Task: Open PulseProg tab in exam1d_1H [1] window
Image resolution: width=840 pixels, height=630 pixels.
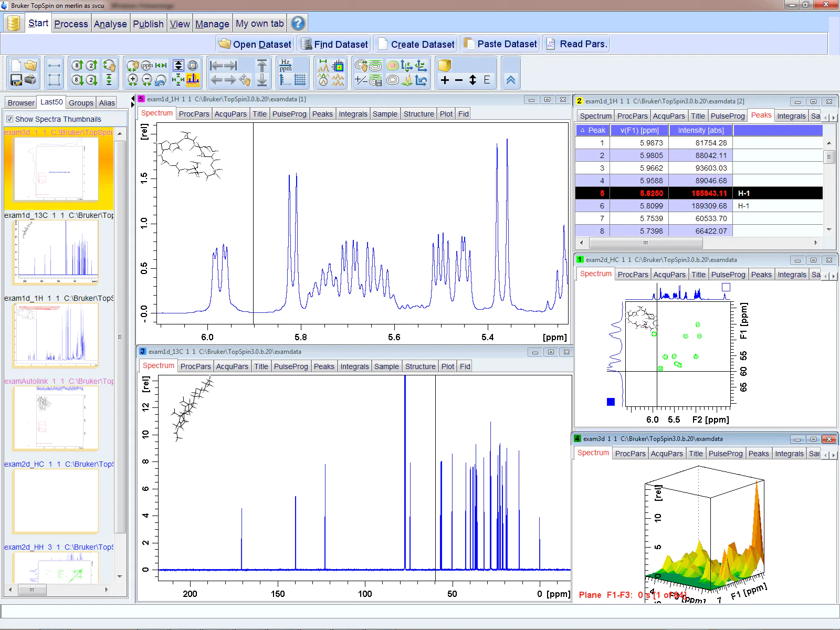Action: coord(289,114)
